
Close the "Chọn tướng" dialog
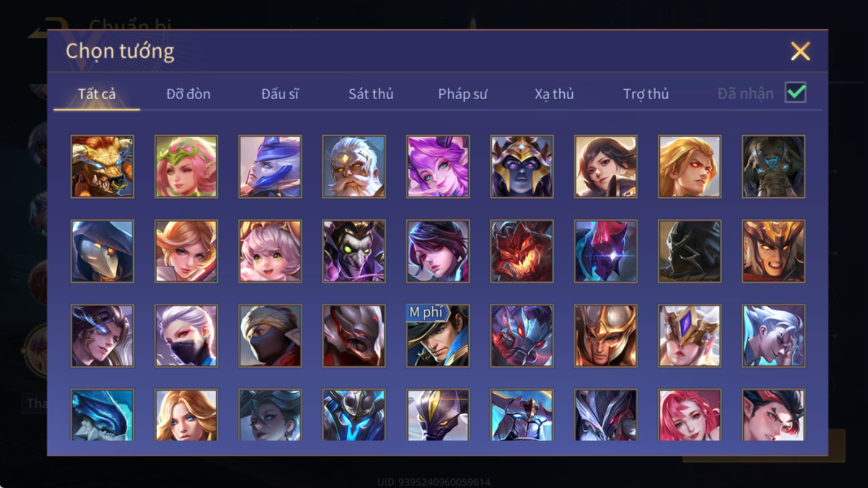[800, 51]
